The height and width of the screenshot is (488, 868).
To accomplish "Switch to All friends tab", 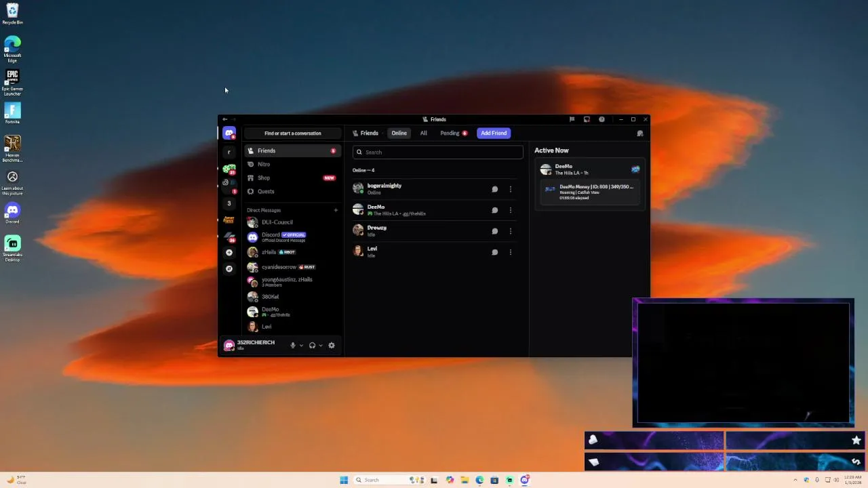I will pyautogui.click(x=424, y=134).
